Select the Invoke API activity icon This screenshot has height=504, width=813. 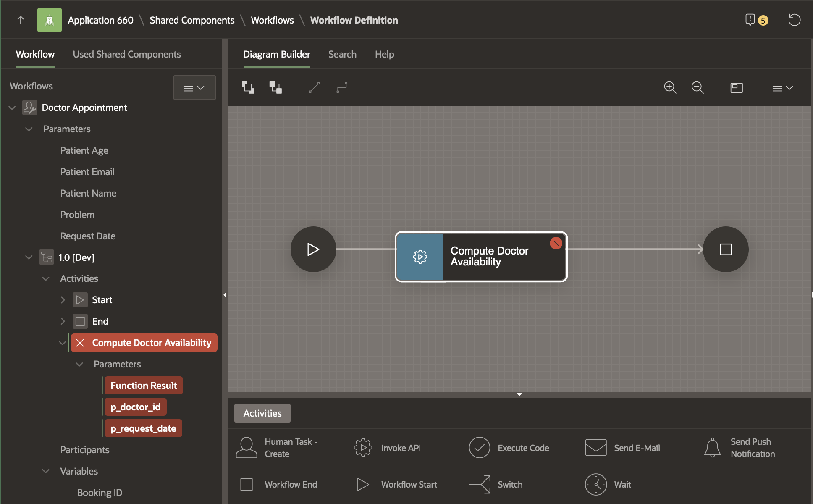[363, 448]
